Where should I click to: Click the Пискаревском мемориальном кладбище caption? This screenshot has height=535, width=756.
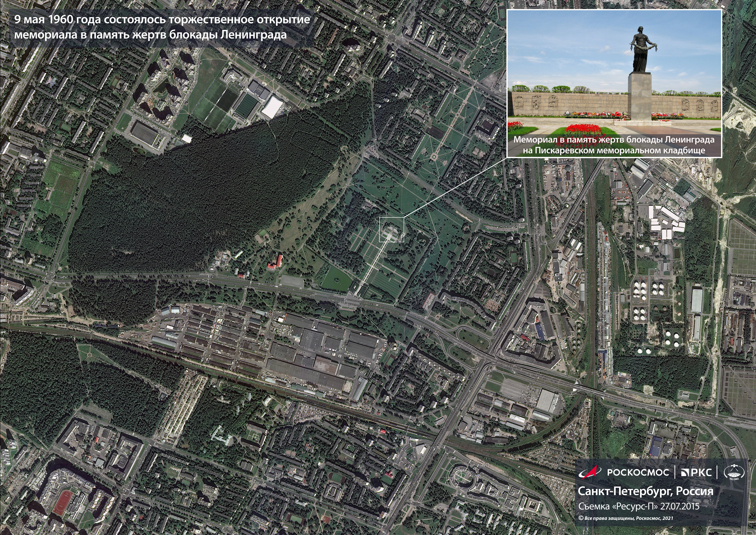(614, 150)
